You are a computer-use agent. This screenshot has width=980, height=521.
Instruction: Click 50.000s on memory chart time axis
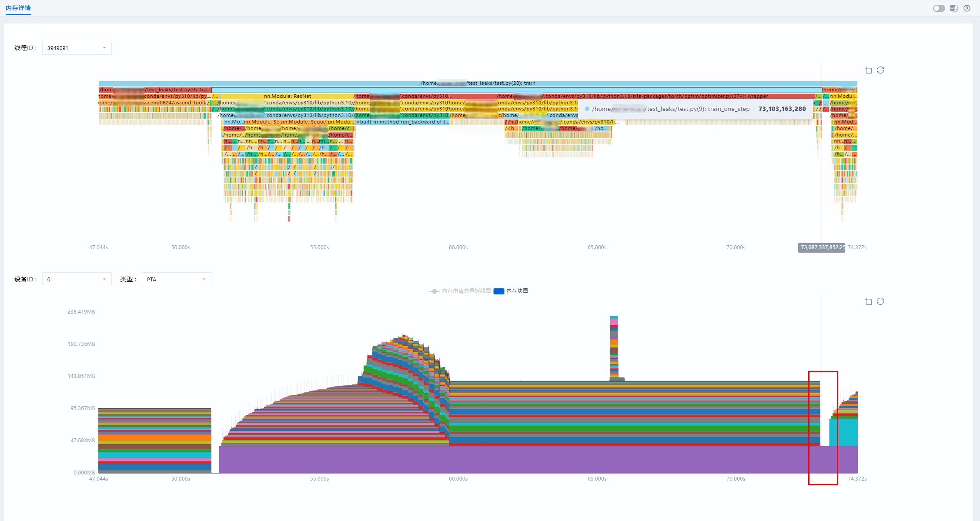click(181, 479)
